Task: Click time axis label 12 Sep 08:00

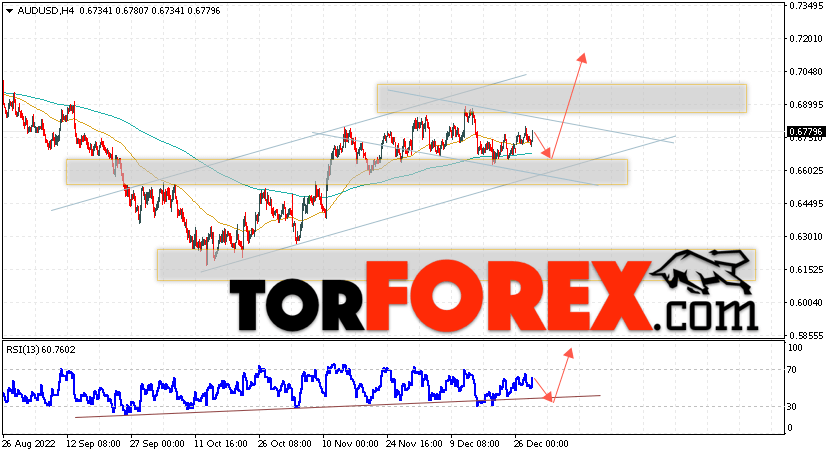Action: [x=93, y=443]
